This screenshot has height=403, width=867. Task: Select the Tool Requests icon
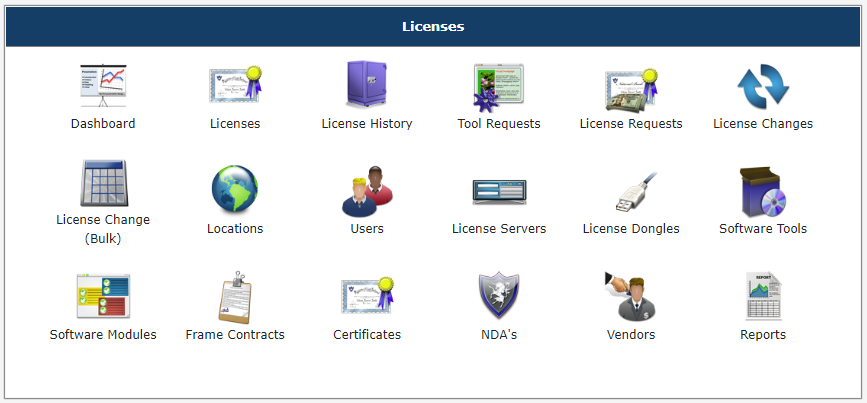coord(499,87)
